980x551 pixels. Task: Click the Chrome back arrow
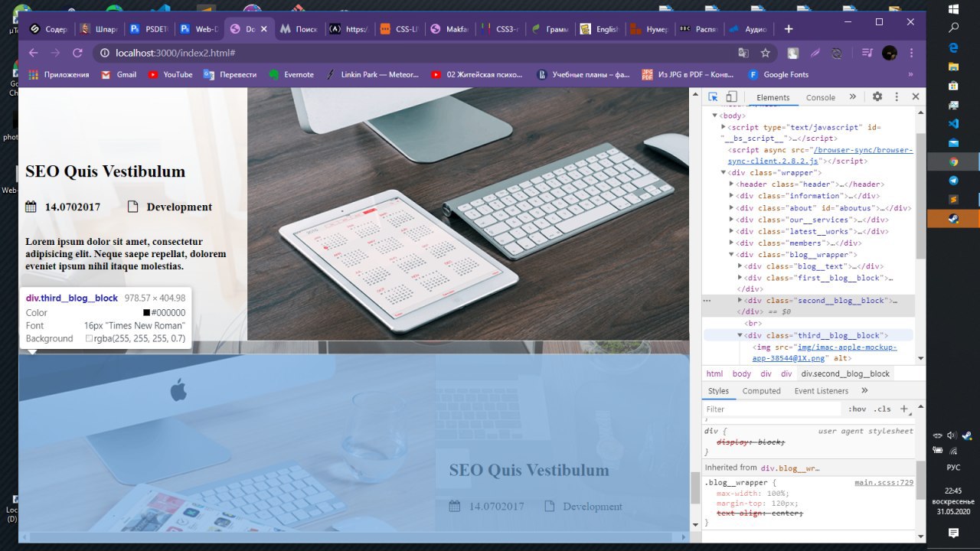point(33,53)
